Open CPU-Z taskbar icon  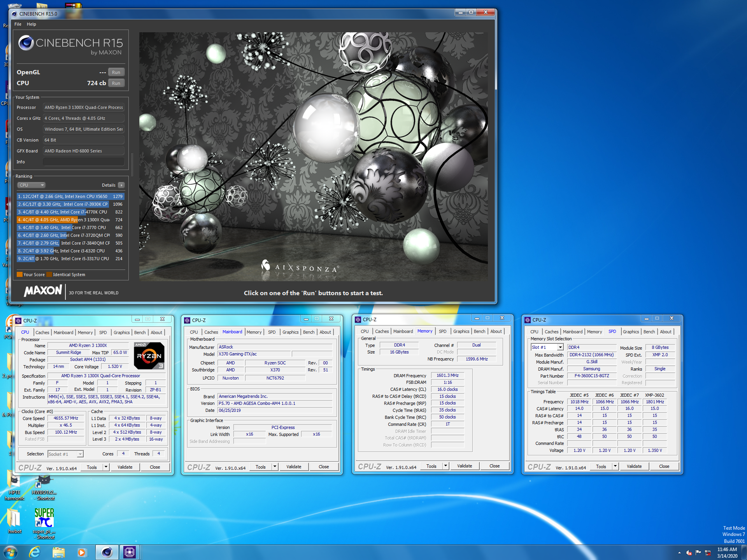point(129,552)
